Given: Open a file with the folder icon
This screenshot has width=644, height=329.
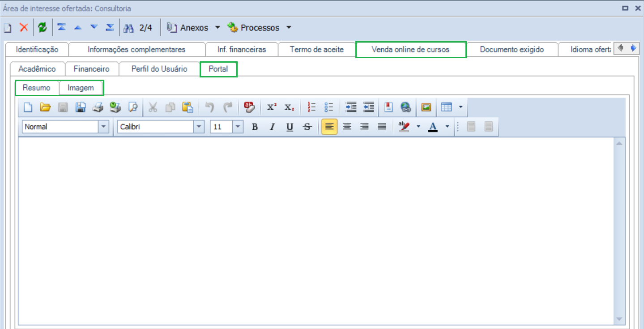Looking at the screenshot, I should point(45,107).
